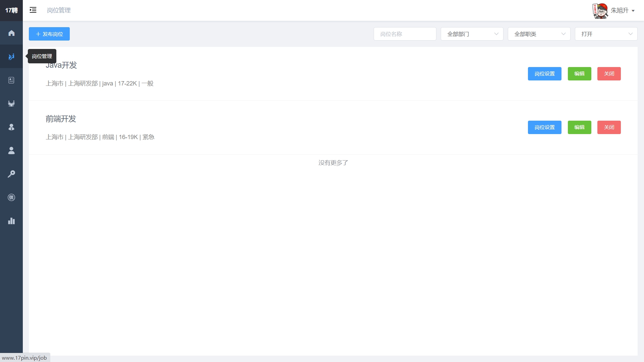Click the 岗位管理 breadcrumb title
Screen dimensions: 644x362
coord(59,10)
